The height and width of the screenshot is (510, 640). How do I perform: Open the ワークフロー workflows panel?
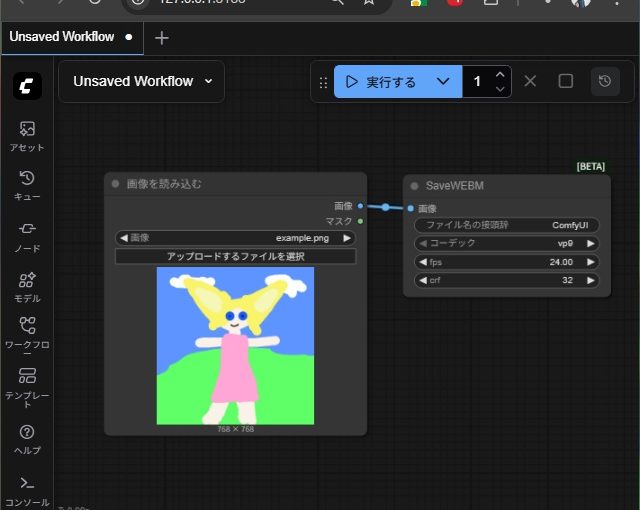pyautogui.click(x=27, y=337)
